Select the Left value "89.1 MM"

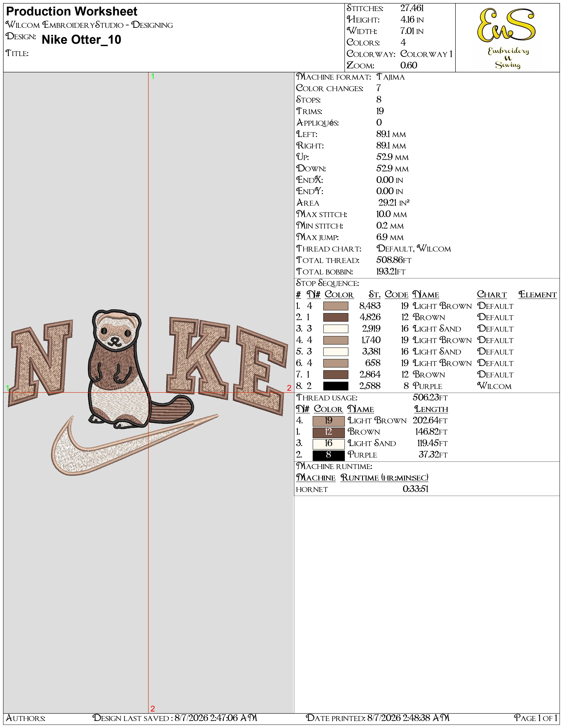[x=391, y=134]
